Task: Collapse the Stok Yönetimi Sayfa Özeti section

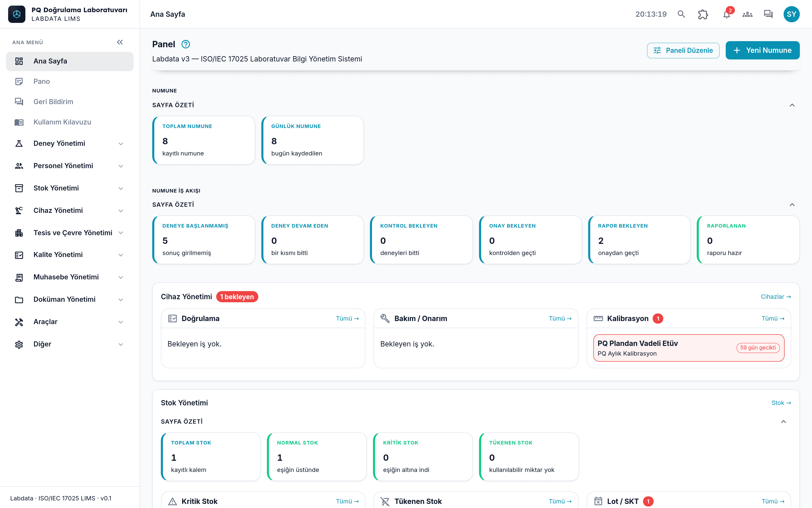Action: point(783,422)
